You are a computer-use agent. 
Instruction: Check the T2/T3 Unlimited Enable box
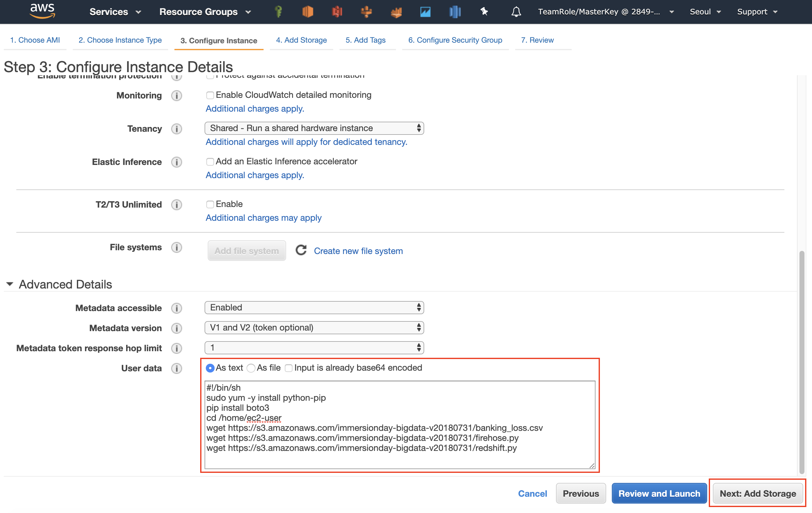pyautogui.click(x=210, y=204)
